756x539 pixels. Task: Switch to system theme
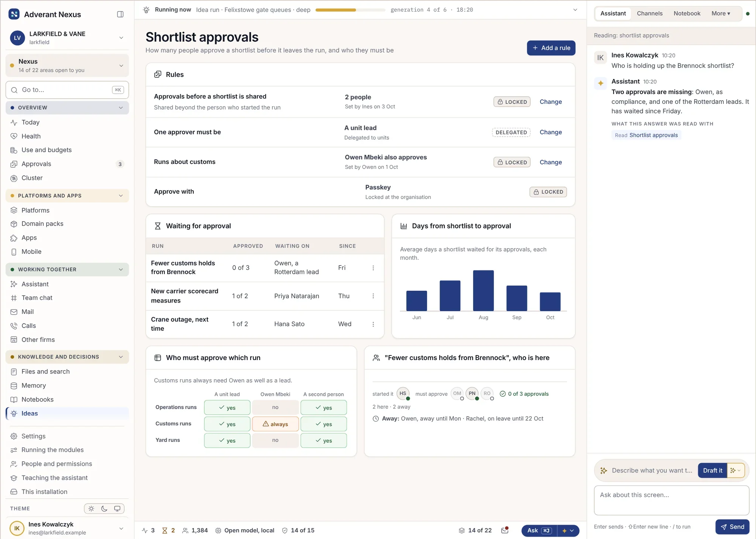point(117,509)
